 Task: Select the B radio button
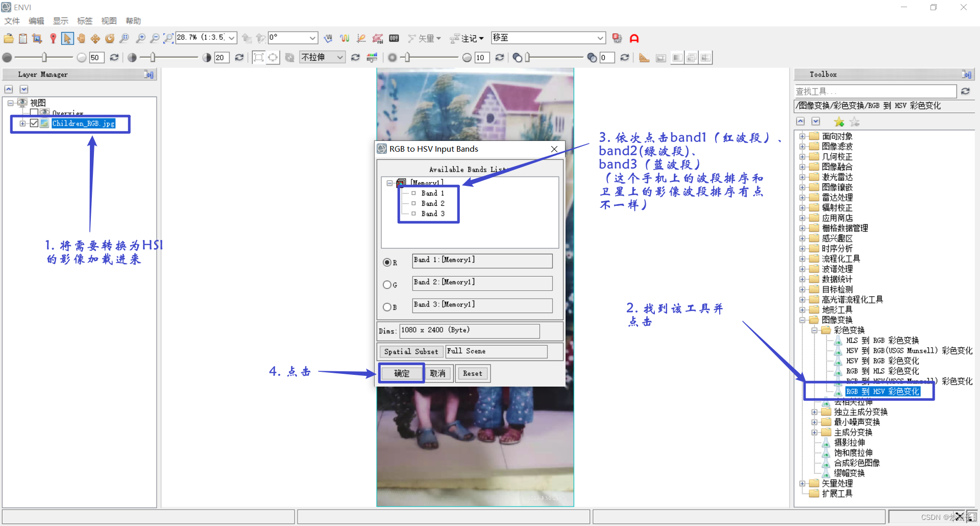pyautogui.click(x=387, y=307)
